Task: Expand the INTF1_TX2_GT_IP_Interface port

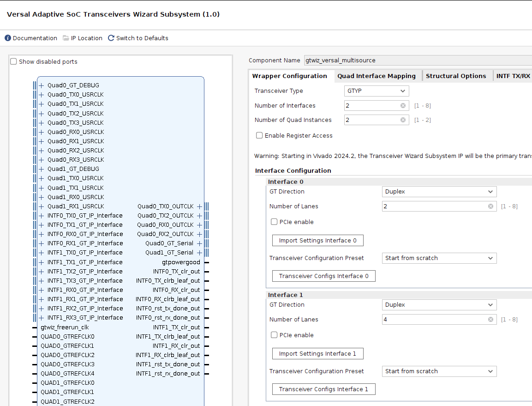Action: [42, 272]
